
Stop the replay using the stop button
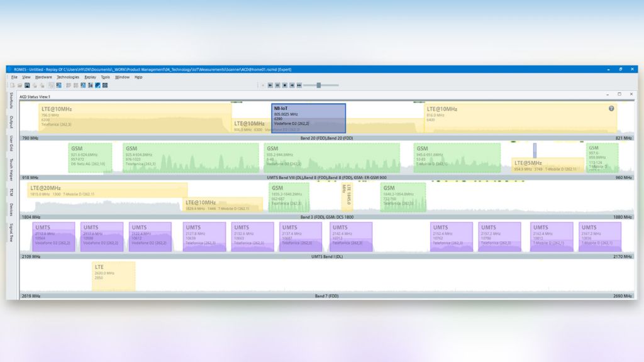[284, 85]
